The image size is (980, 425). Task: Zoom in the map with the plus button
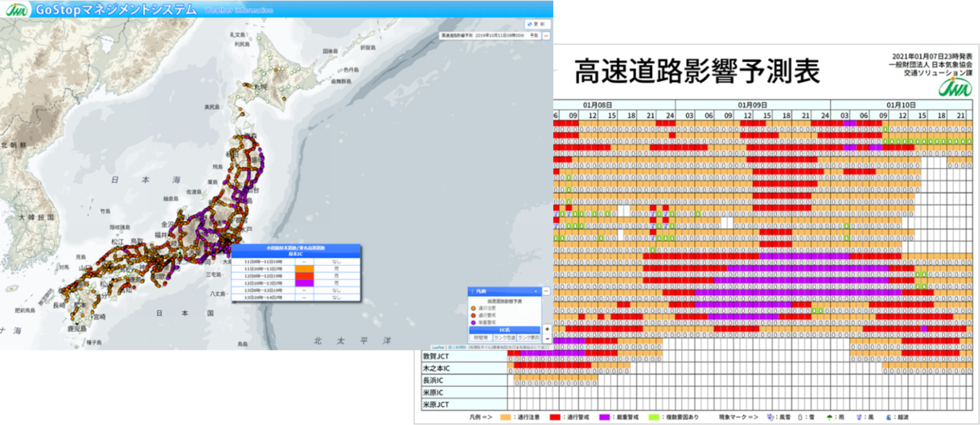[547, 329]
